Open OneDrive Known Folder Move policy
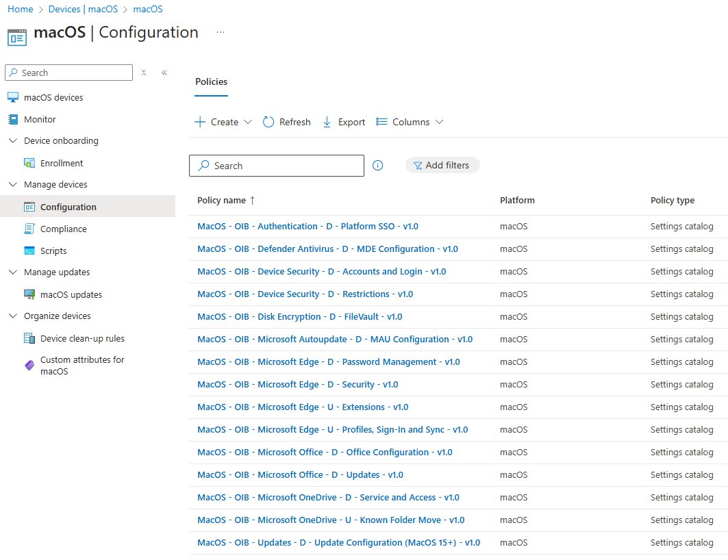 coord(331,520)
